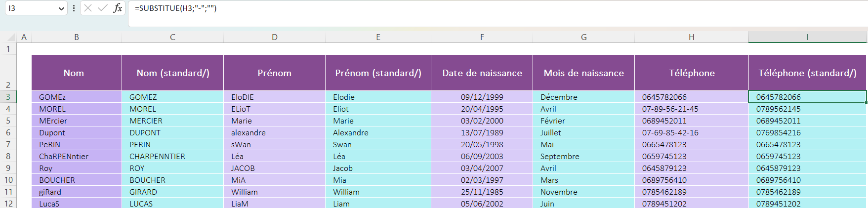
Task: Select column D header
Action: (x=274, y=37)
